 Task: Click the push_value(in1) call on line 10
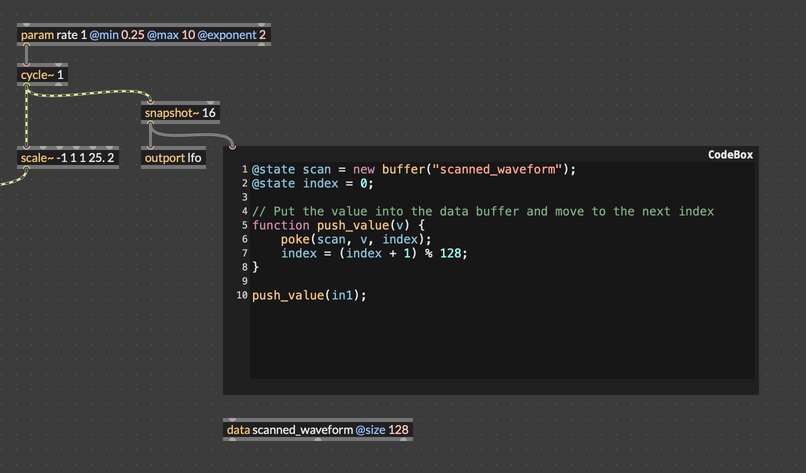(x=309, y=295)
